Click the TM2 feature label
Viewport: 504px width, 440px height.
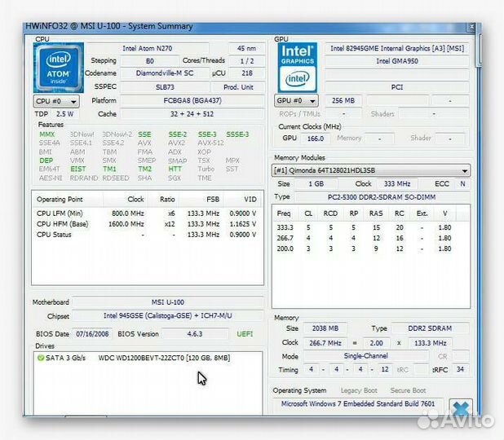click(145, 169)
